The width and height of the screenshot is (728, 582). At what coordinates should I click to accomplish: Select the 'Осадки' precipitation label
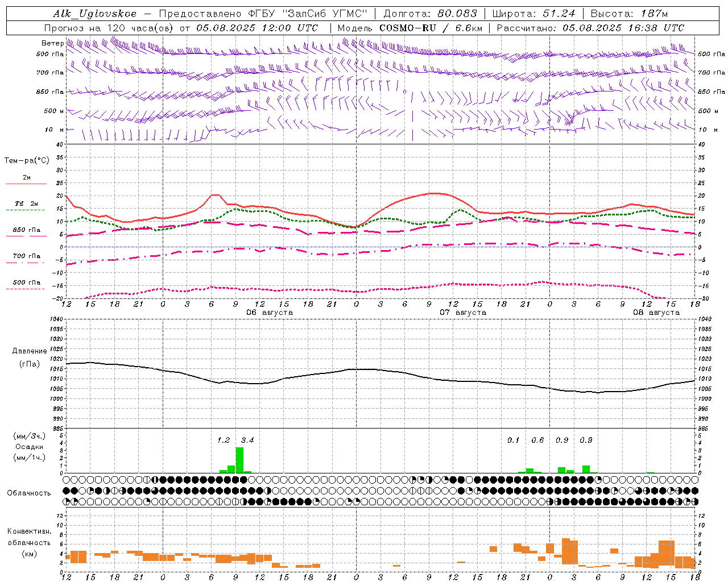pyautogui.click(x=30, y=447)
